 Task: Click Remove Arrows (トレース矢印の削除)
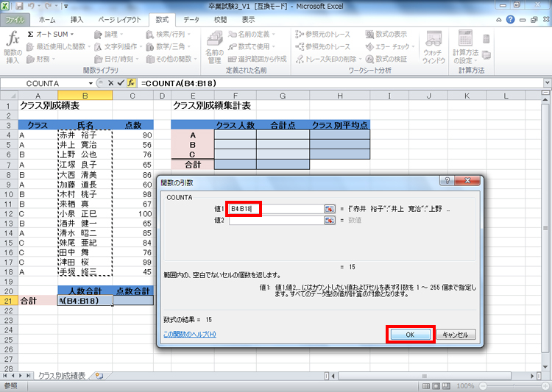(326, 59)
